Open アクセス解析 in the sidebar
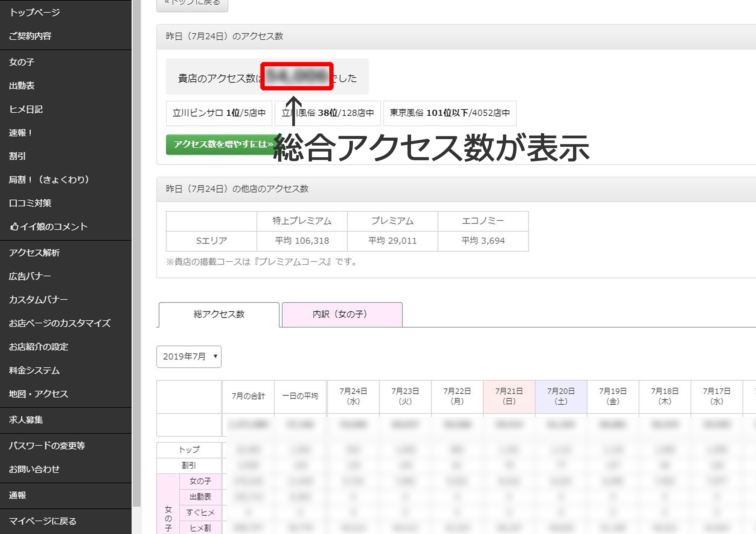The height and width of the screenshot is (534, 756). [34, 253]
